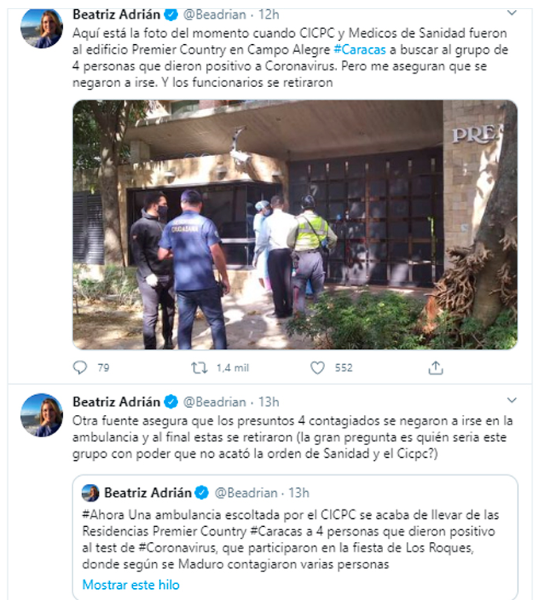Open the 12h timestamp of first tweet
Viewport: 539px width, 600px height.
click(x=269, y=15)
